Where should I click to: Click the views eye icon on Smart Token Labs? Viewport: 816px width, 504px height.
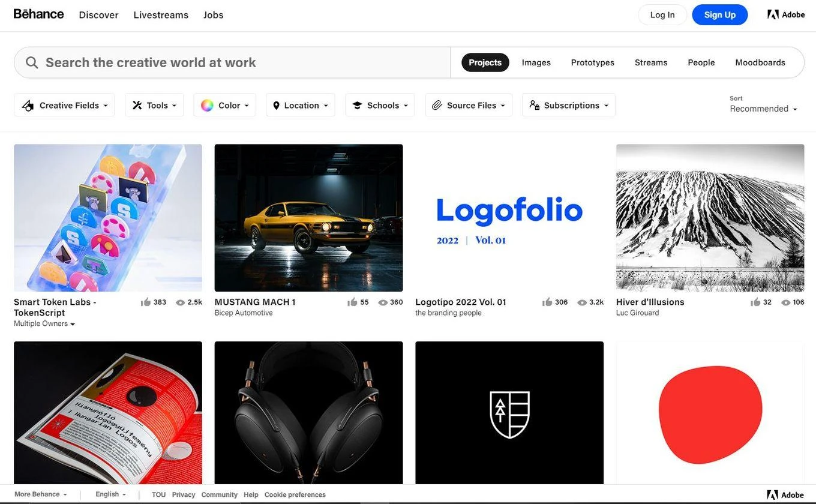coord(180,302)
